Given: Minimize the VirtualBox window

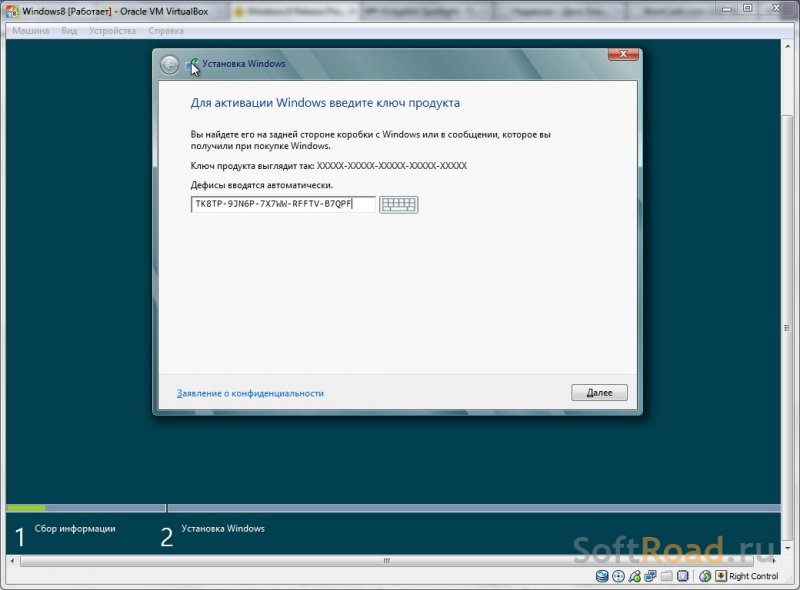Looking at the screenshot, I should click(x=727, y=8).
